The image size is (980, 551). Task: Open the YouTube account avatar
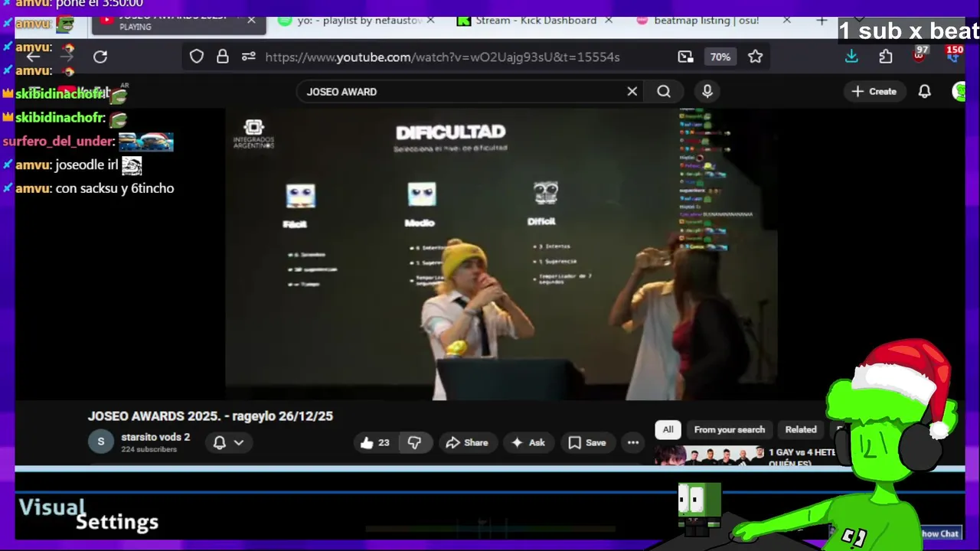pos(959,91)
